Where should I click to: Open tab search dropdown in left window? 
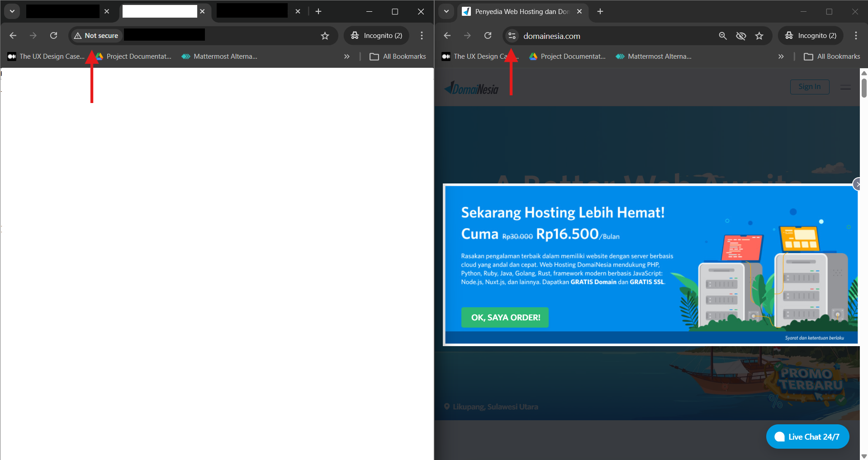tap(12, 11)
